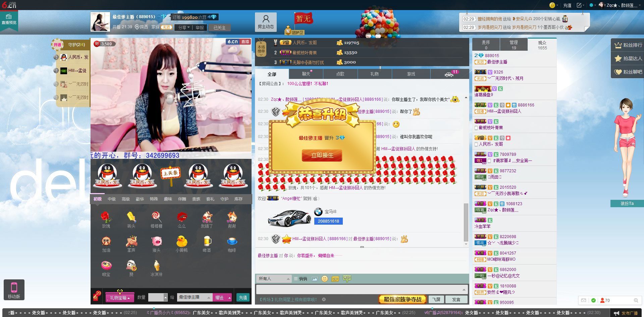
Task: Switch to the 麦序 mic queue tab
Action: pyautogui.click(x=486, y=45)
